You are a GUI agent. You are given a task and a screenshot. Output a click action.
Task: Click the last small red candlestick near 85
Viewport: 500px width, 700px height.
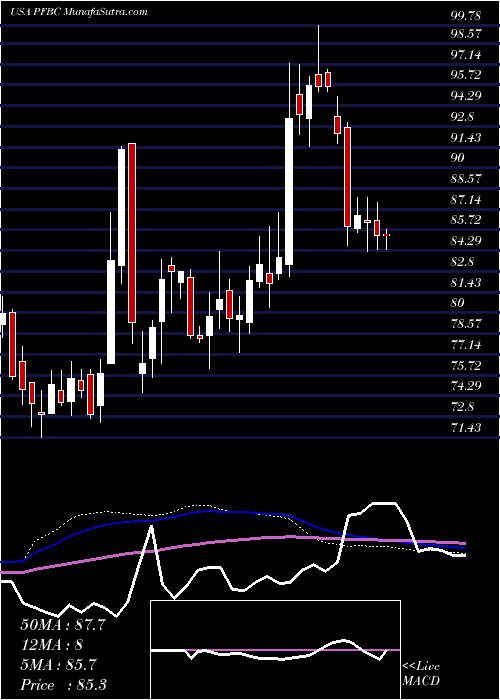pyautogui.click(x=387, y=235)
